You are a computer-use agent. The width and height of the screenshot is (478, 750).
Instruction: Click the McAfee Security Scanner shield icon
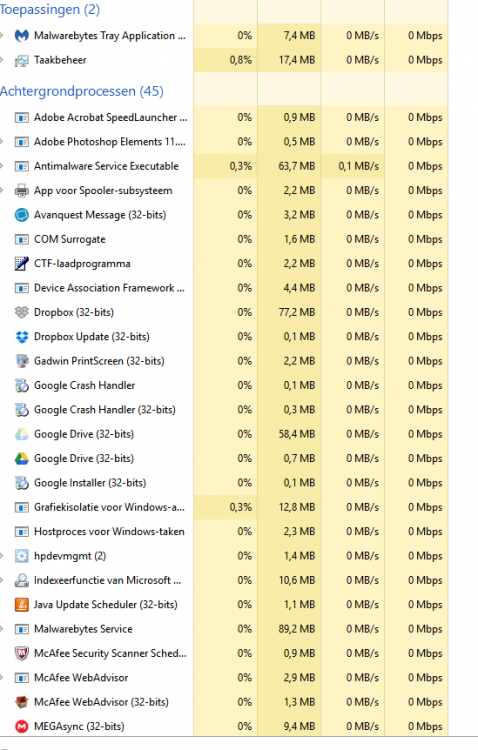[x=22, y=653]
